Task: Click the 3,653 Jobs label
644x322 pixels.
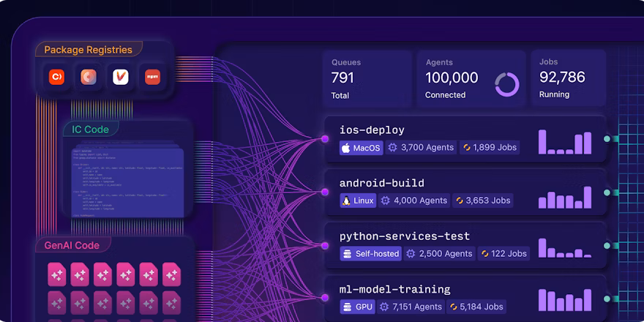Action: point(488,201)
